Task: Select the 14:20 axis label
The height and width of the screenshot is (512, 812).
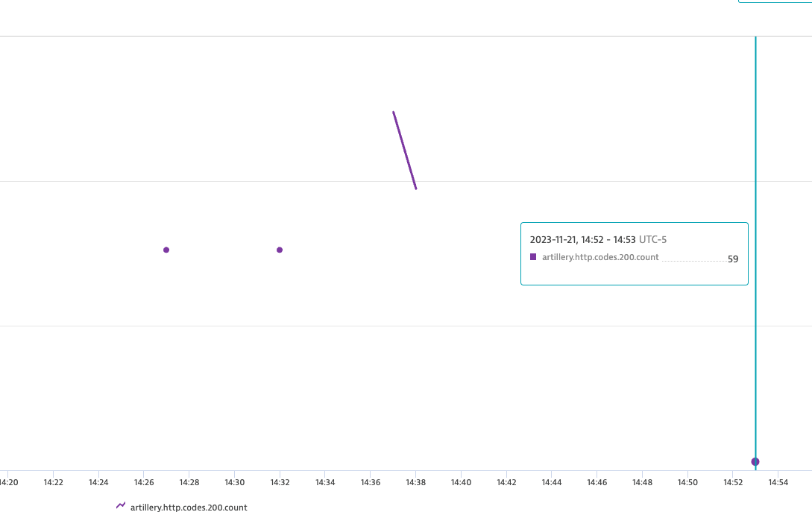Action: click(7, 482)
